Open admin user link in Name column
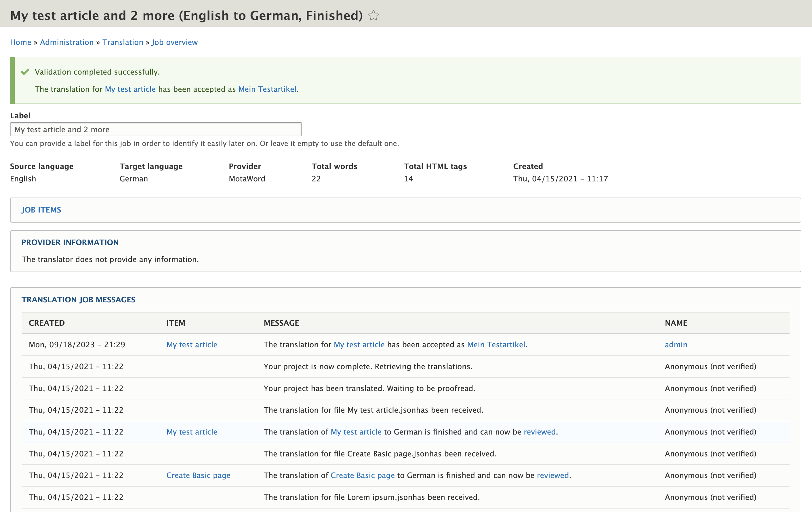This screenshot has width=812, height=512. pos(675,345)
